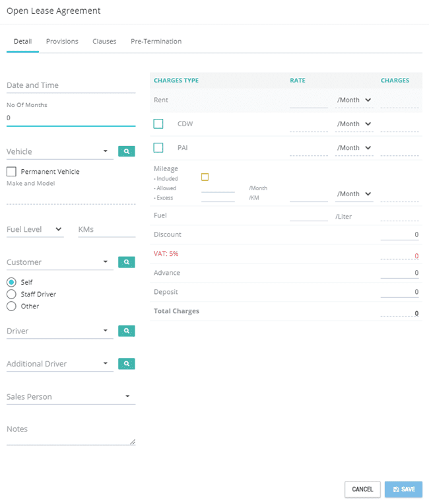This screenshot has height=504, width=429.
Task: Click the search icon next to Customer
Action: (x=127, y=262)
